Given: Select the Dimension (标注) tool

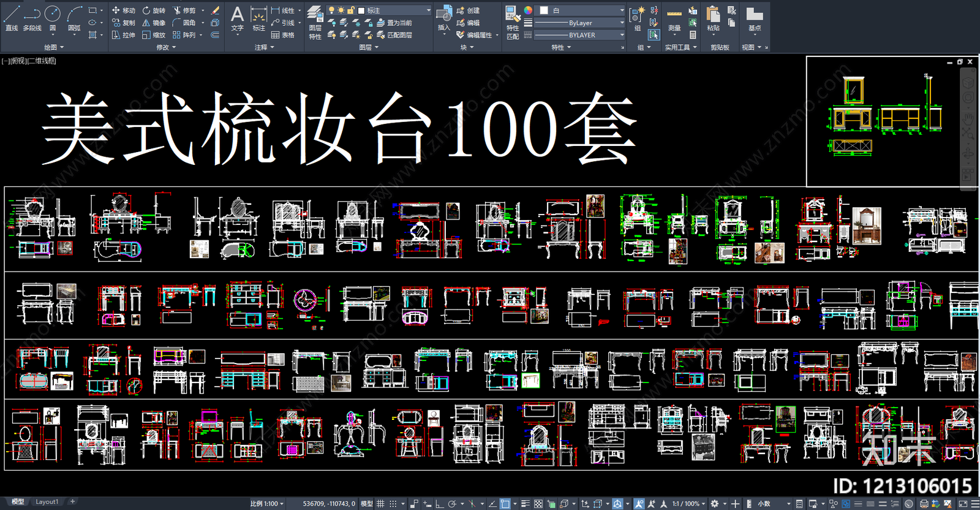Looking at the screenshot, I should [259, 18].
